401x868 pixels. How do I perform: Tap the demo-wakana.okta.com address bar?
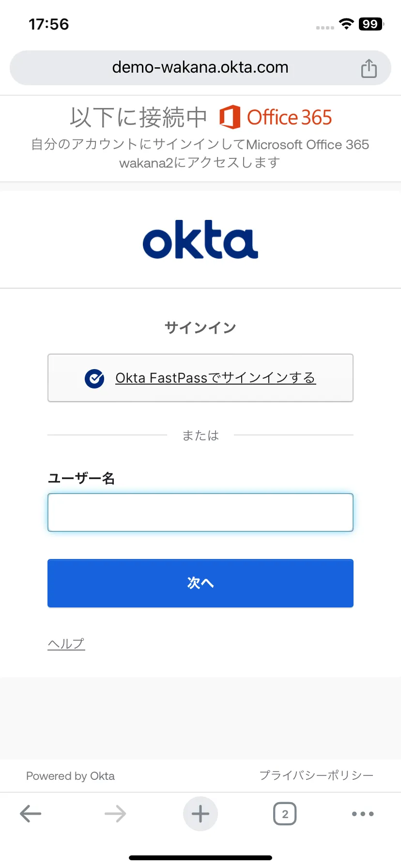(200, 67)
